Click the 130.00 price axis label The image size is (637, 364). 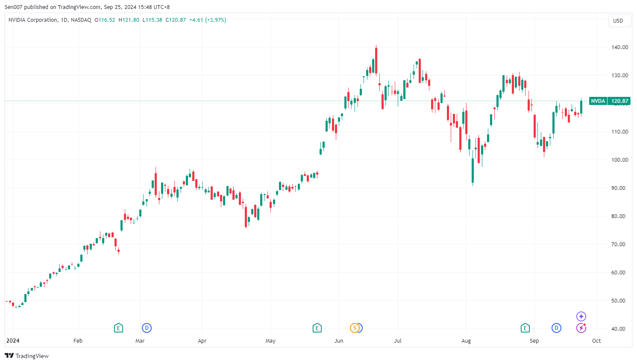[x=619, y=75]
